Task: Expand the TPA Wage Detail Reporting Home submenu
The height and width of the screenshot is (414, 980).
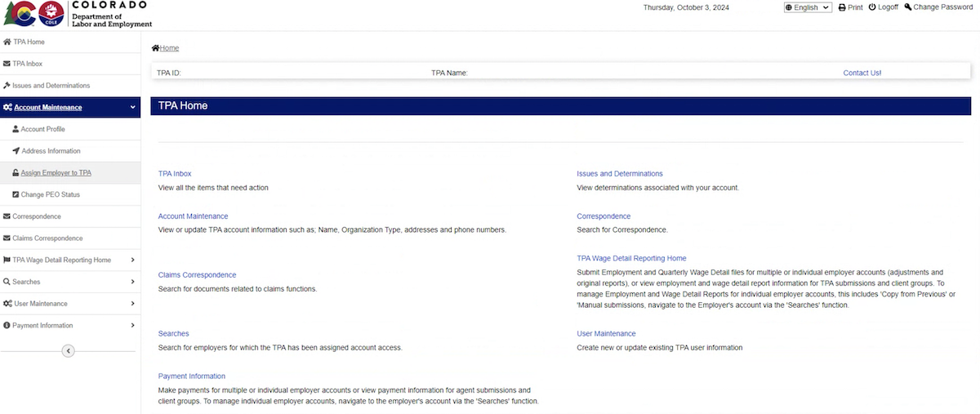Action: click(x=132, y=260)
